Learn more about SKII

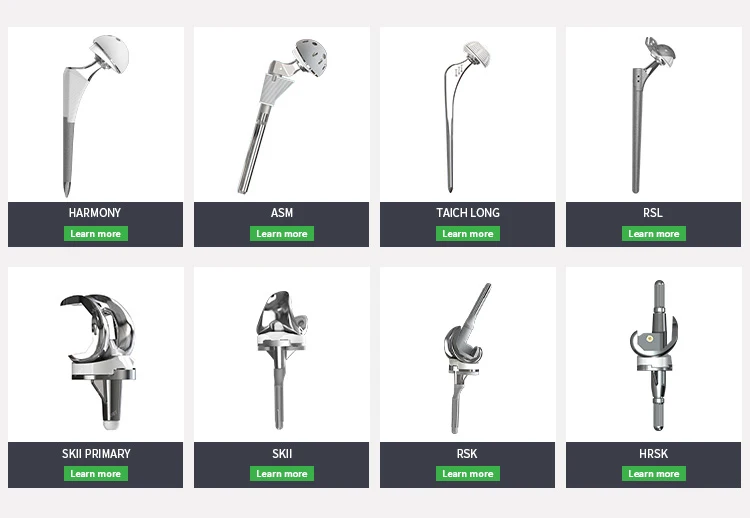(282, 474)
